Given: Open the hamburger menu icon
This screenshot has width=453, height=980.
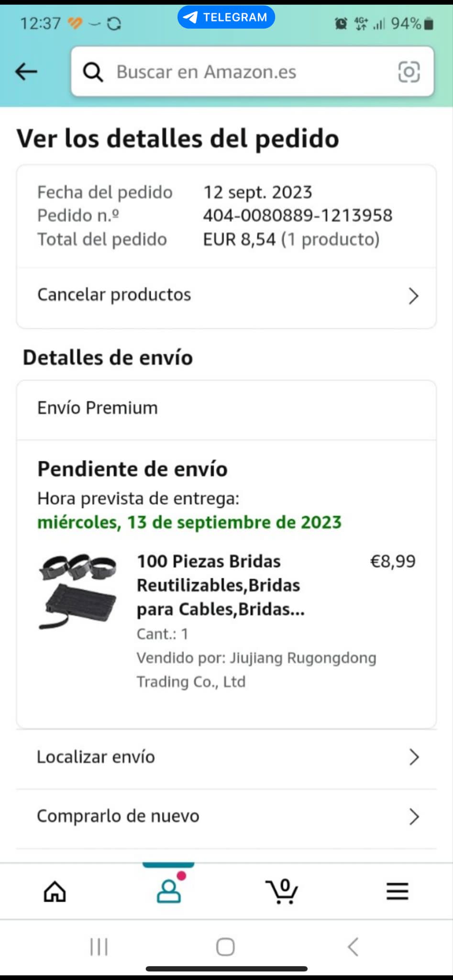Looking at the screenshot, I should pos(397,891).
